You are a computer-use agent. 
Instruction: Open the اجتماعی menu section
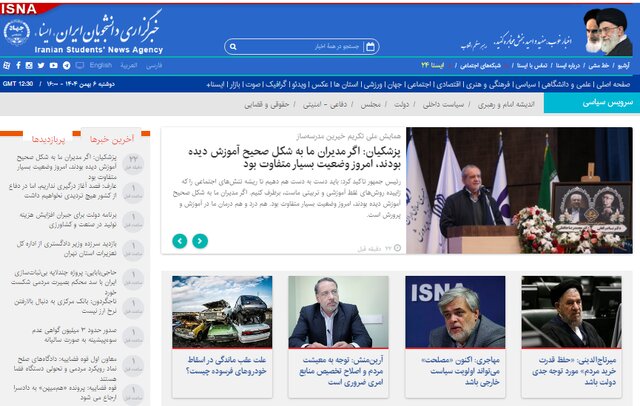tap(418, 84)
